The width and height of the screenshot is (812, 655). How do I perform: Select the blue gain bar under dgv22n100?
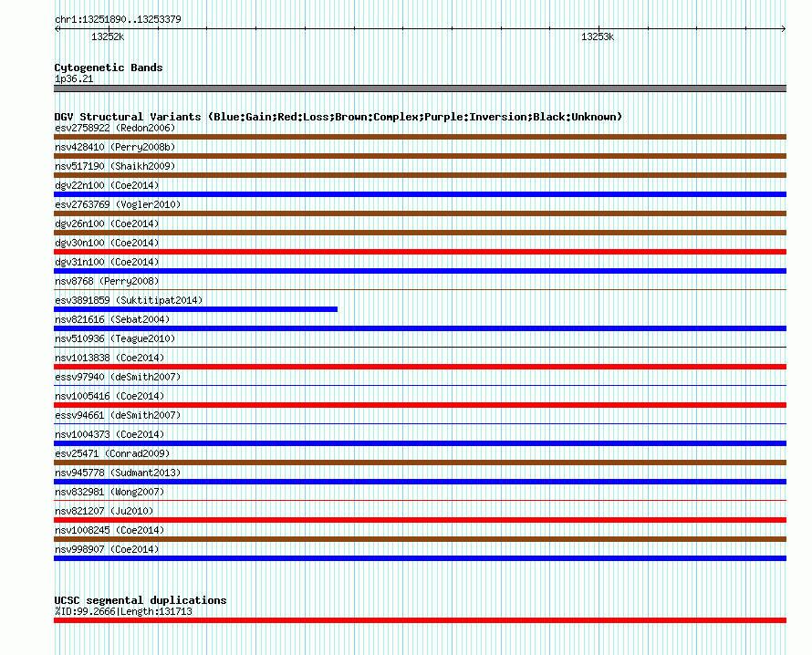(x=420, y=194)
